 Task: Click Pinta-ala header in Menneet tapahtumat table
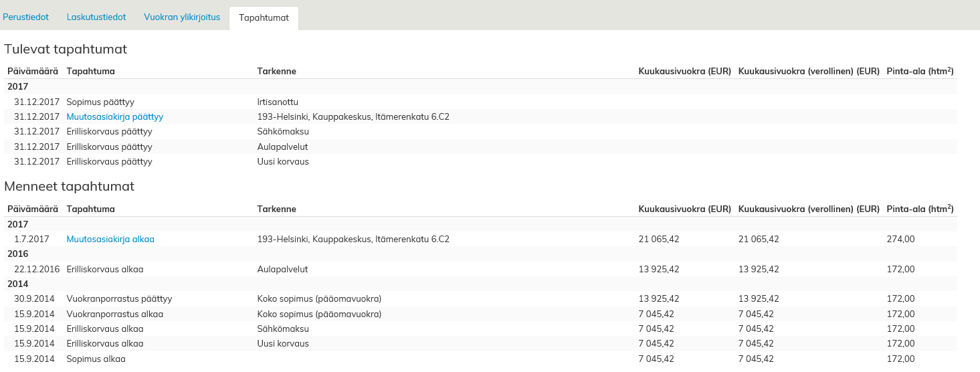click(919, 209)
